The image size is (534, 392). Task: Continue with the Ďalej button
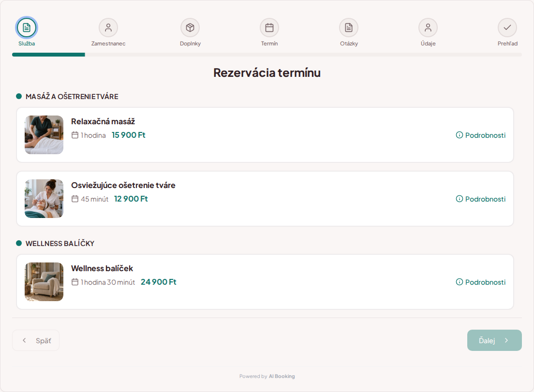[494, 340]
